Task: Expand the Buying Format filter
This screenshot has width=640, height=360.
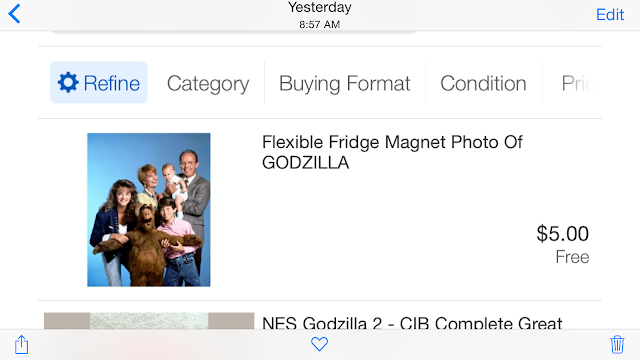Action: click(344, 83)
